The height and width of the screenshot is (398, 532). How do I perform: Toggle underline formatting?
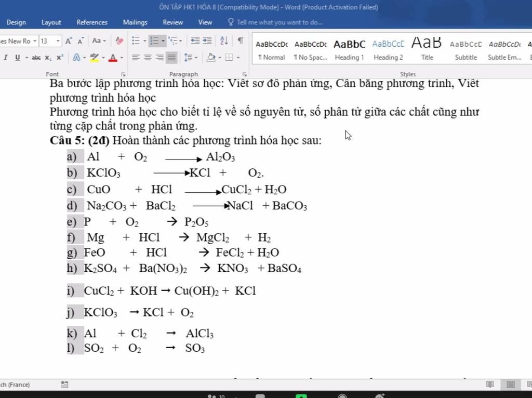(17, 57)
